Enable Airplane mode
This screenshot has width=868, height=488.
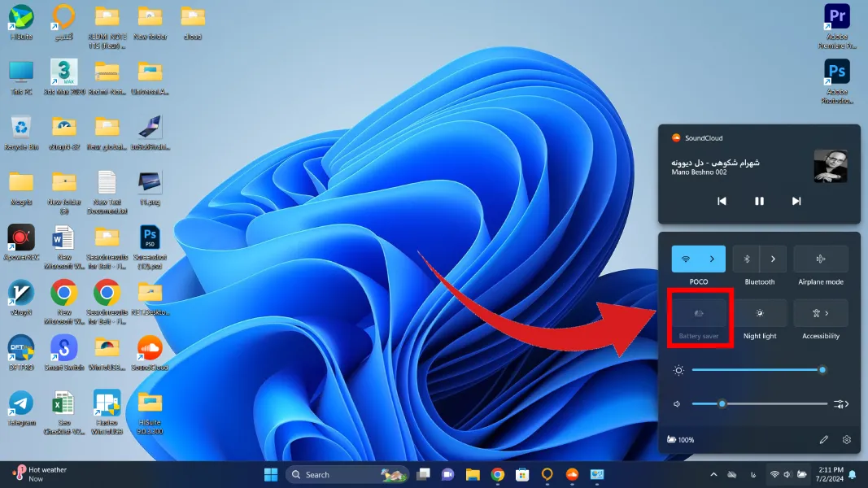click(x=820, y=259)
